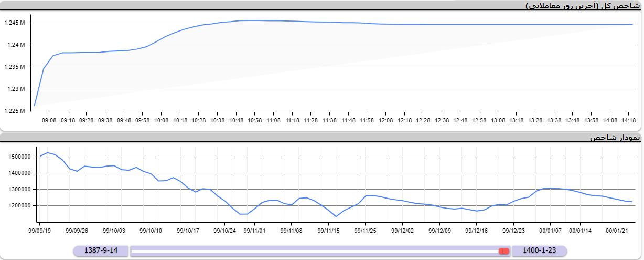The width and height of the screenshot is (644, 260).
Task: Click the 00/01/21 date label on the index chart
Action: click(617, 230)
